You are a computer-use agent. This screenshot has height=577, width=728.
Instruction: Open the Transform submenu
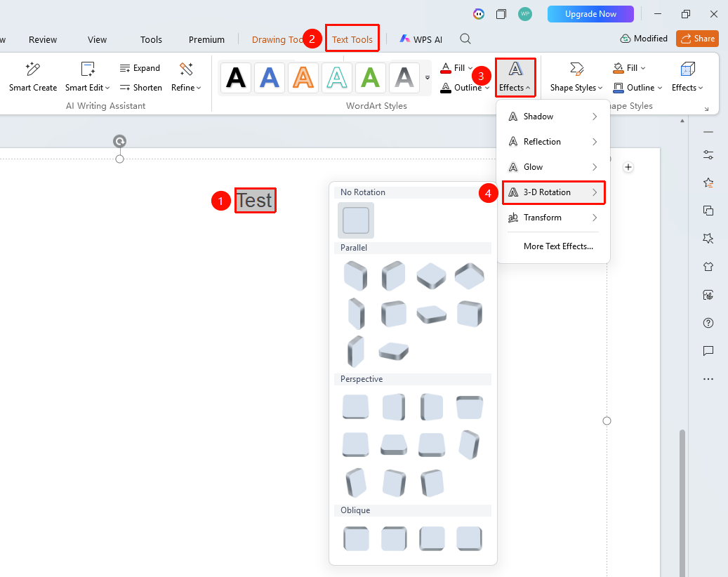point(553,218)
